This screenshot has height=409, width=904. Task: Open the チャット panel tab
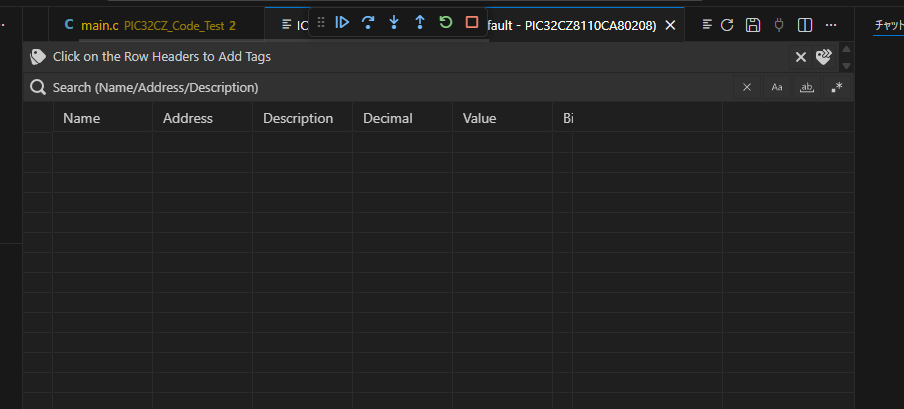(x=888, y=25)
